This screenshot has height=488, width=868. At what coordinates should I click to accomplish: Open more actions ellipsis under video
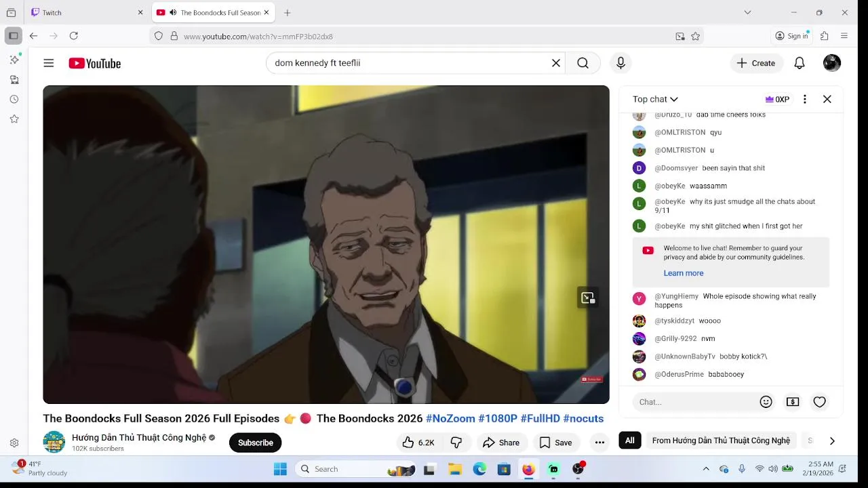click(599, 443)
